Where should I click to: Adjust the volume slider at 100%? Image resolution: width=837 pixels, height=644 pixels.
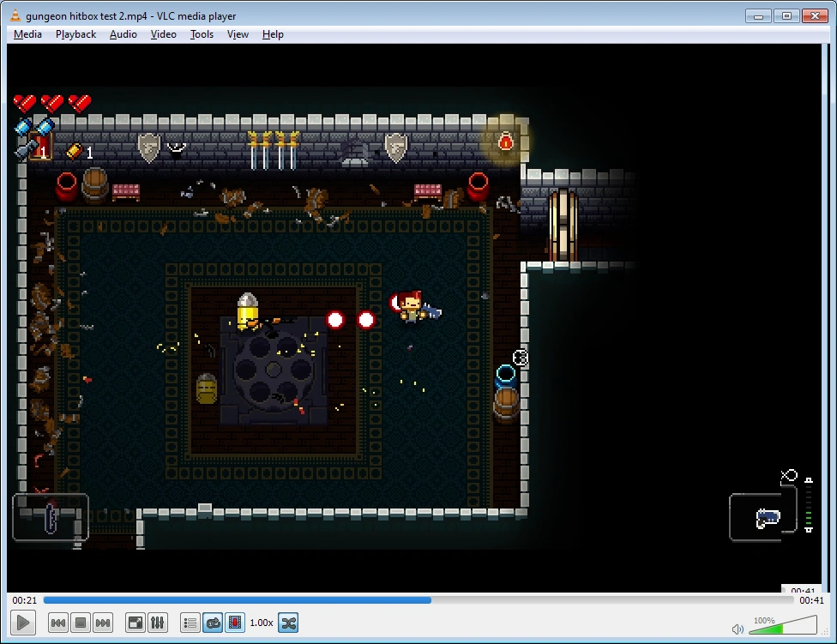(783, 625)
